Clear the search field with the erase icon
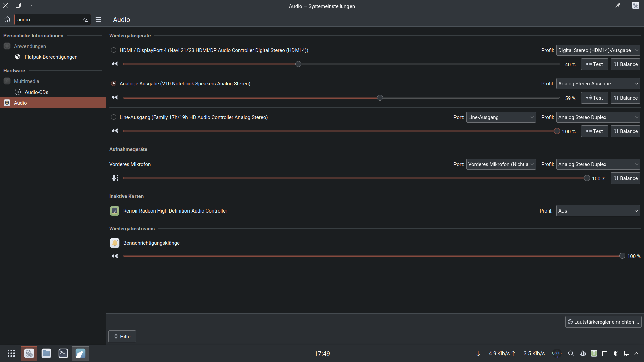The image size is (644, 362). [86, 20]
